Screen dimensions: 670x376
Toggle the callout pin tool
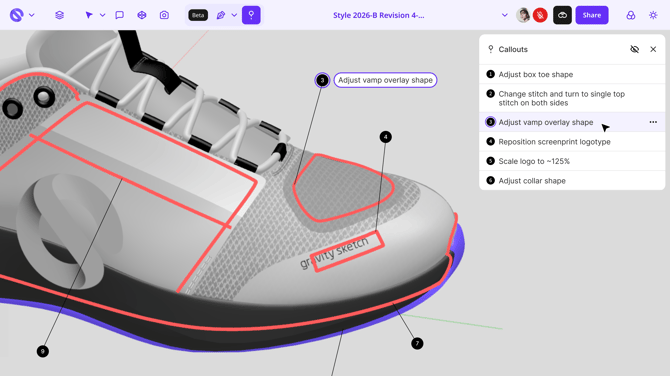click(x=251, y=15)
